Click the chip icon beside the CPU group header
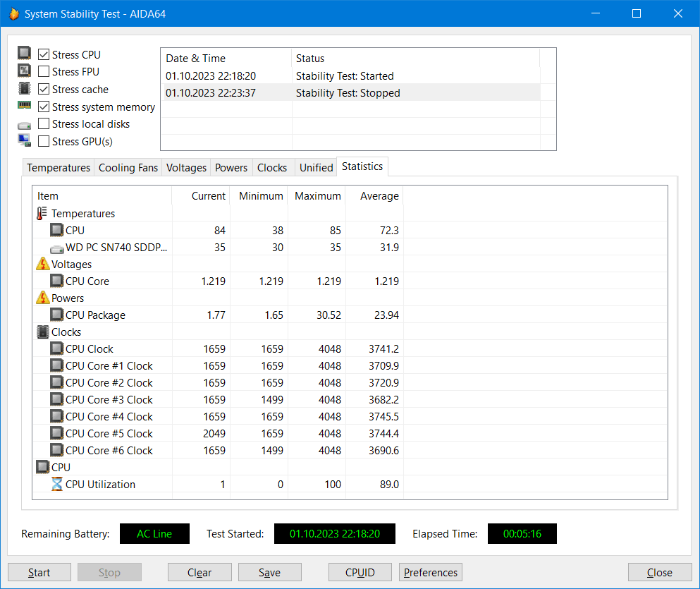The image size is (700, 589). pyautogui.click(x=42, y=467)
